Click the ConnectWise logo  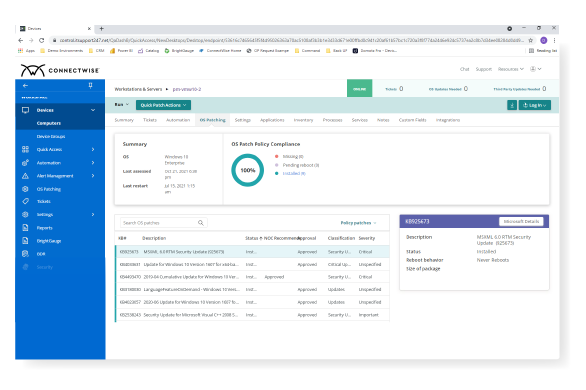pos(60,70)
